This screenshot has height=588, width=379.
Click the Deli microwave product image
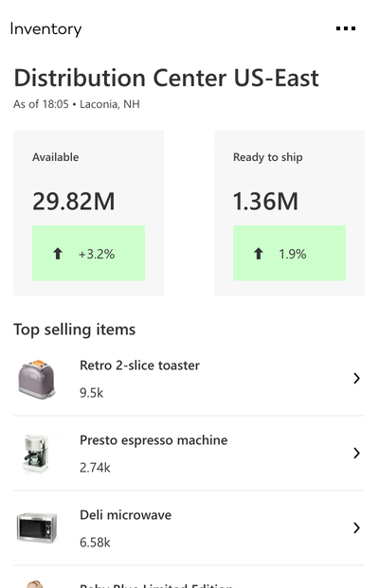[x=37, y=527]
